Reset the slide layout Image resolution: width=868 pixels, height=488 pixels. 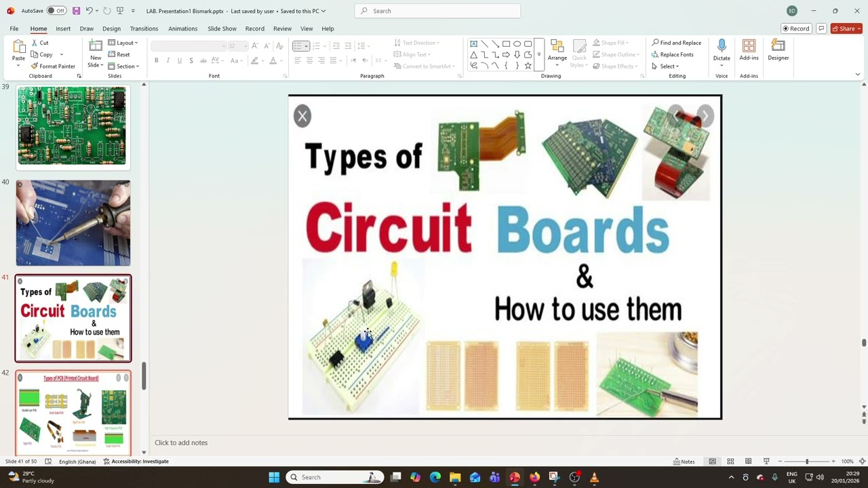119,54
